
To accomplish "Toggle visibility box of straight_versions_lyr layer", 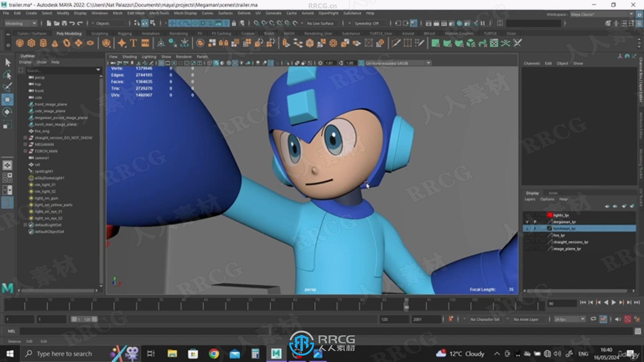I will [x=527, y=242].
